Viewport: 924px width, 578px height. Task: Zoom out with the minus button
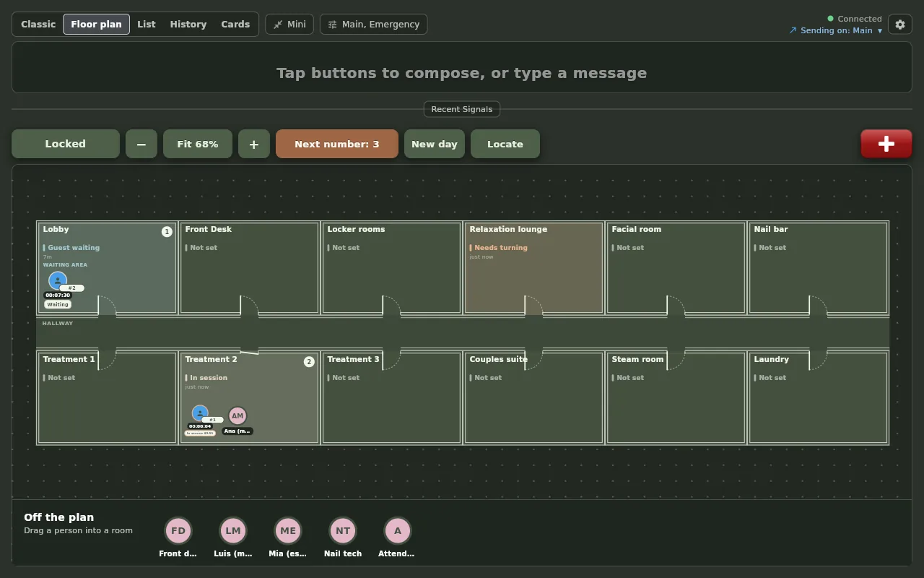[141, 144]
